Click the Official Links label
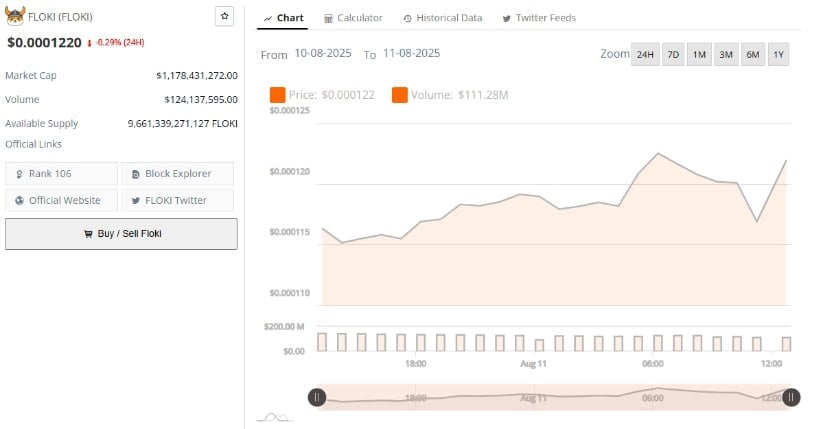825x429 pixels. (x=33, y=144)
